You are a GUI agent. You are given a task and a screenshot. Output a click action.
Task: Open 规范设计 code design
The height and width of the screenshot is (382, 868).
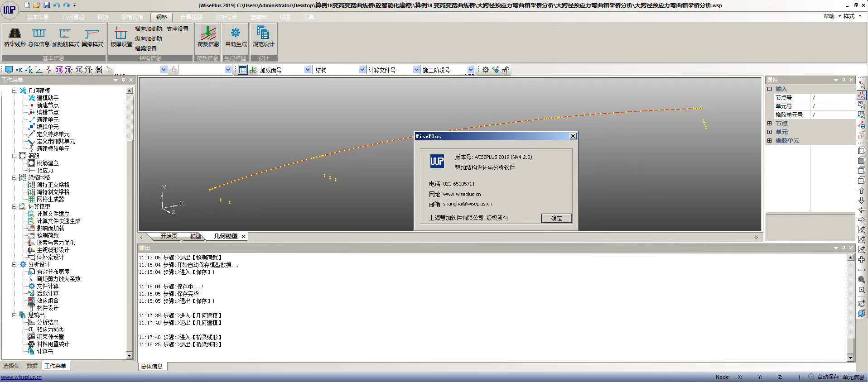click(x=263, y=37)
